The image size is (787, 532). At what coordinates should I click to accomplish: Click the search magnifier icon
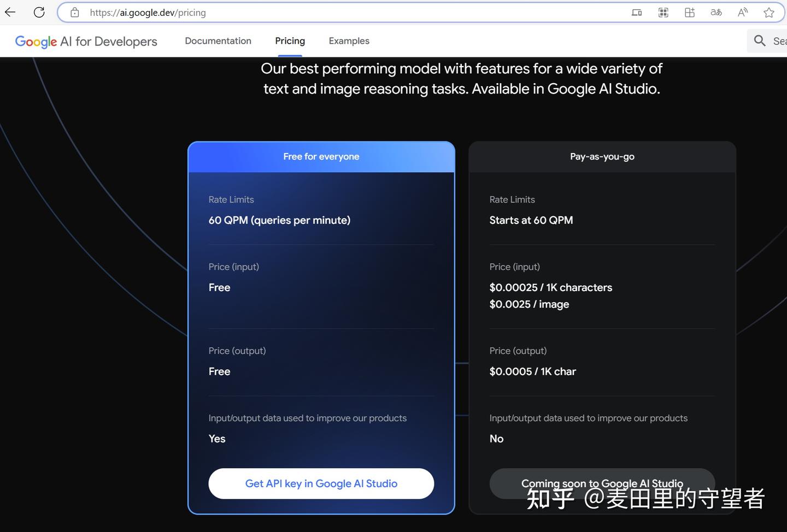click(x=760, y=40)
